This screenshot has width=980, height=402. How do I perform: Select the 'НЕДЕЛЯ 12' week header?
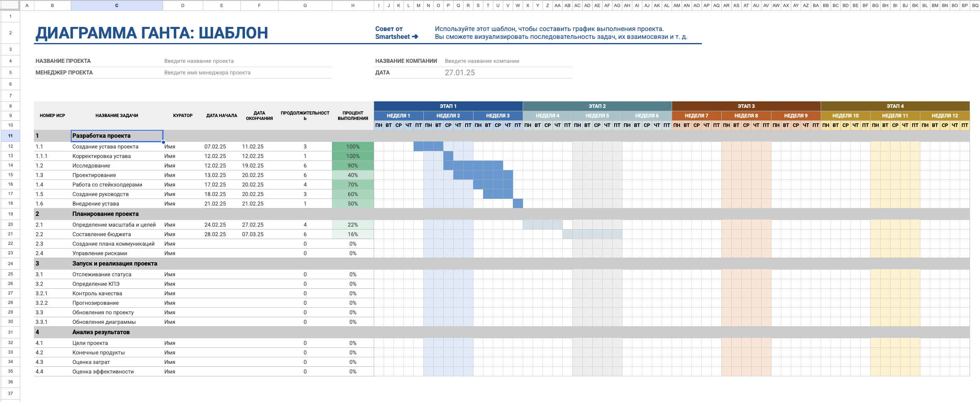(x=944, y=116)
